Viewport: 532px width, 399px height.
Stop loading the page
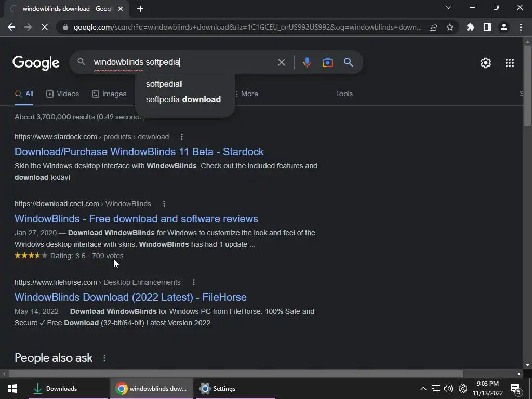click(x=45, y=27)
